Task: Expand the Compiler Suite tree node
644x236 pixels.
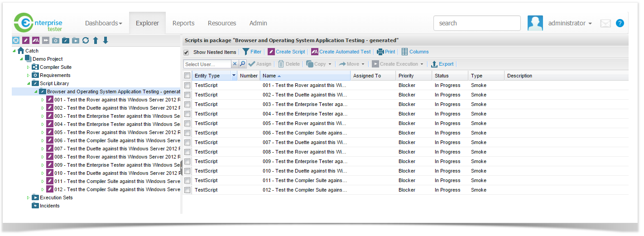Action: pos(28,67)
